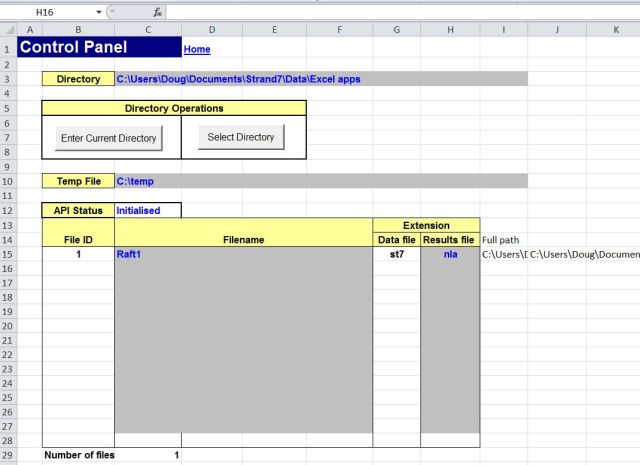Select the Raft1 filename cell
Viewport: 640px width, 465px height.
point(243,255)
